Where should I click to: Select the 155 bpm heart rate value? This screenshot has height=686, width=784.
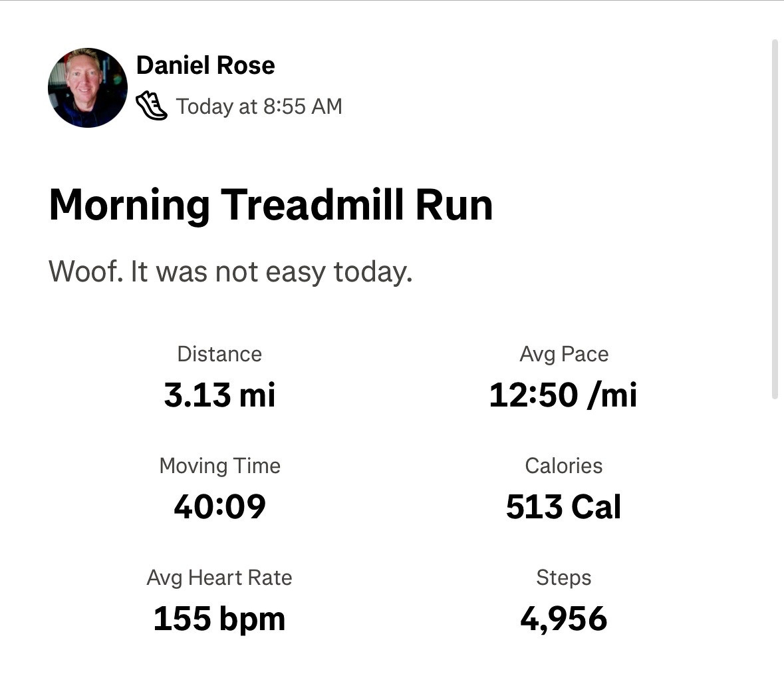(219, 619)
